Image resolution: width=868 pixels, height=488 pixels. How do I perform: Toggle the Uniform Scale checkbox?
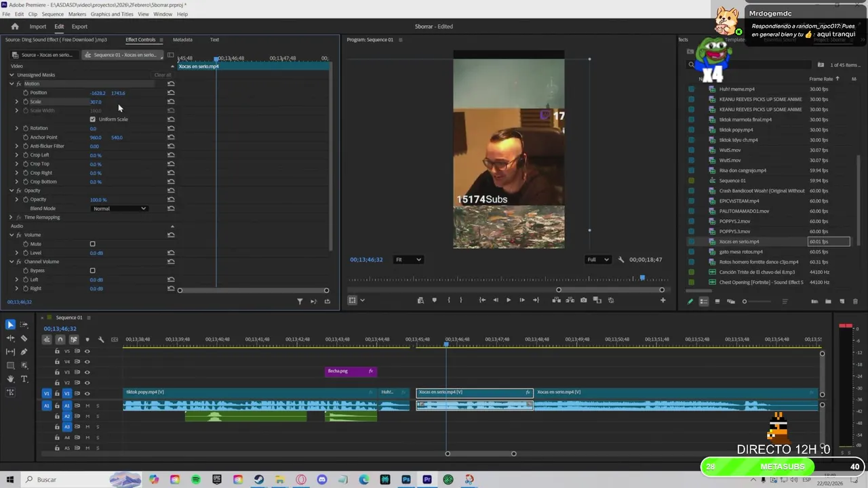point(93,119)
